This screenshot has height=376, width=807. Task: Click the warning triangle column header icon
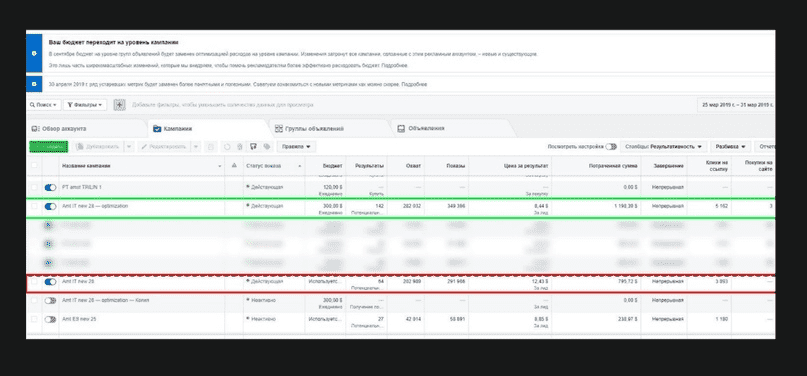point(234,166)
